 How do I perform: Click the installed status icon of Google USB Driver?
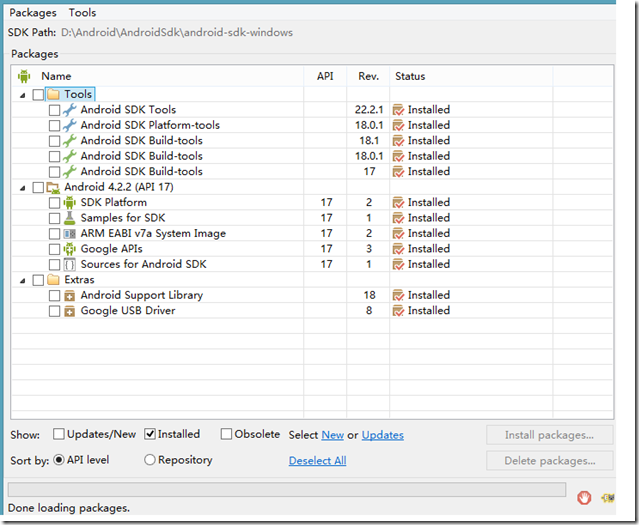coord(398,311)
